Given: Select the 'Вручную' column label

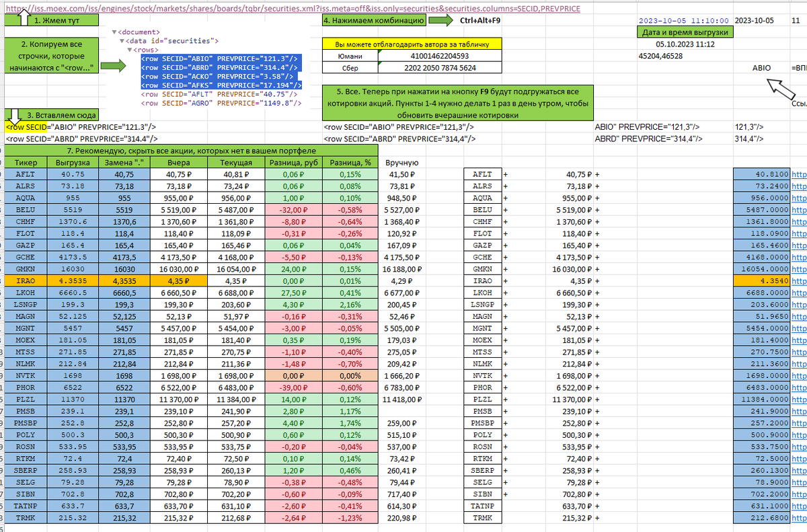Looking at the screenshot, I should (403, 163).
